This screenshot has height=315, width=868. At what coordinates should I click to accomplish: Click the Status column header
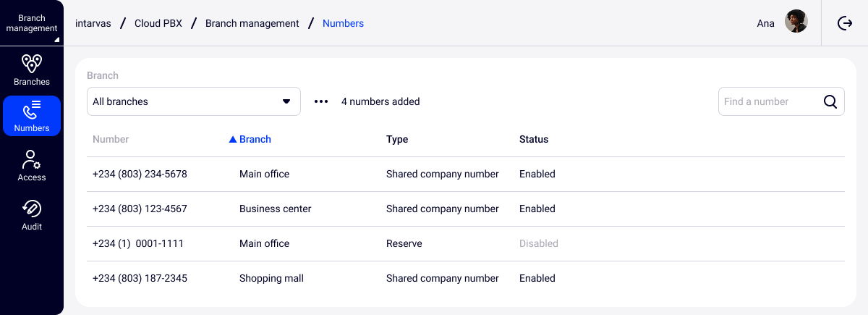click(x=534, y=140)
